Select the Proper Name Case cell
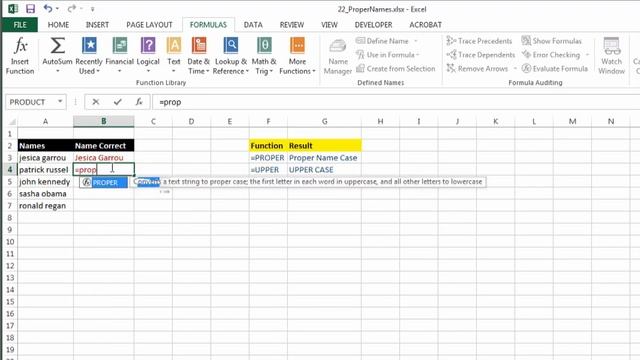 324,158
